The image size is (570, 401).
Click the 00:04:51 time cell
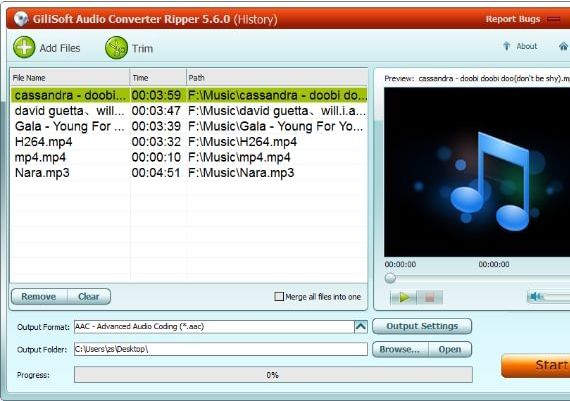coord(156,173)
